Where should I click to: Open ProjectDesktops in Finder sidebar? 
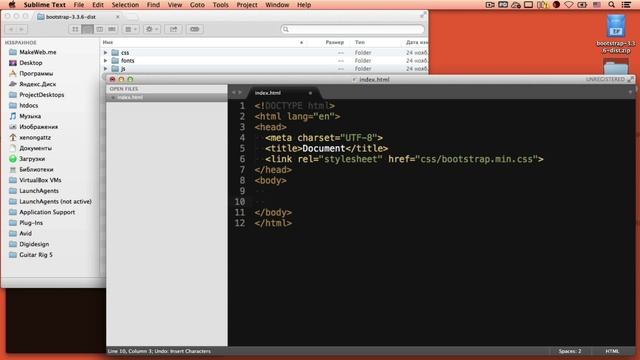tap(42, 95)
